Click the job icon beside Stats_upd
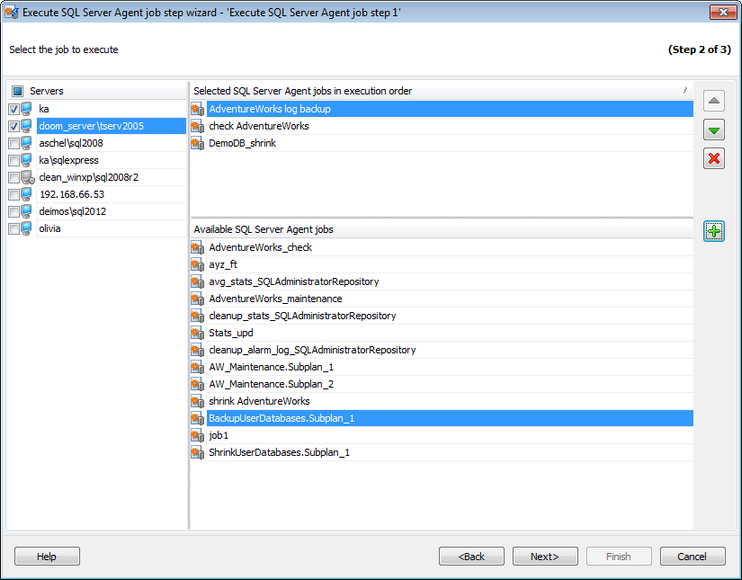The width and height of the screenshot is (742, 580). coord(198,333)
